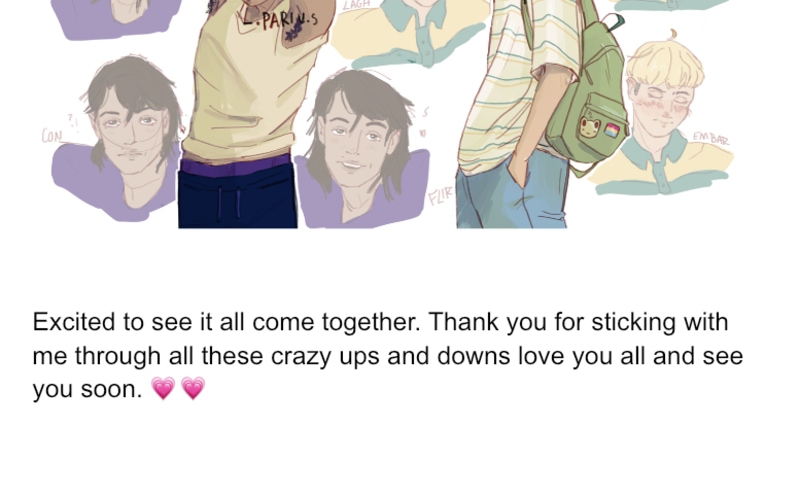Click the first pink heart emoji

163,388
